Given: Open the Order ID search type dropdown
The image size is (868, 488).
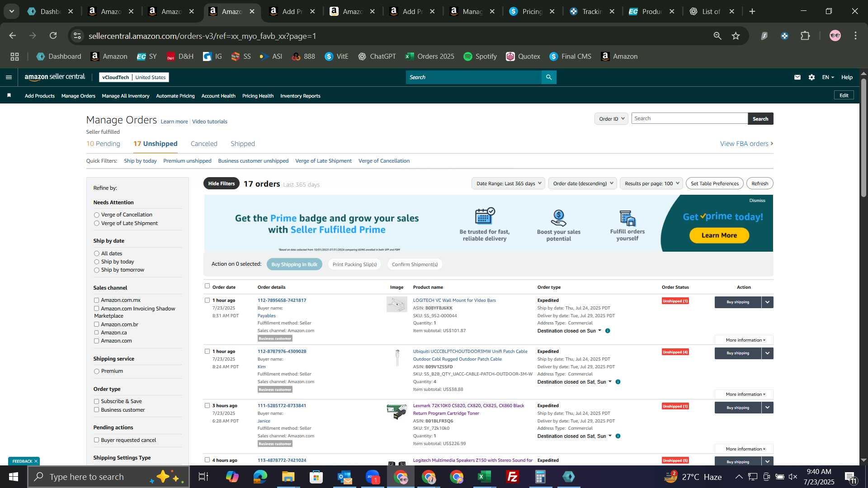Looking at the screenshot, I should (x=611, y=119).
